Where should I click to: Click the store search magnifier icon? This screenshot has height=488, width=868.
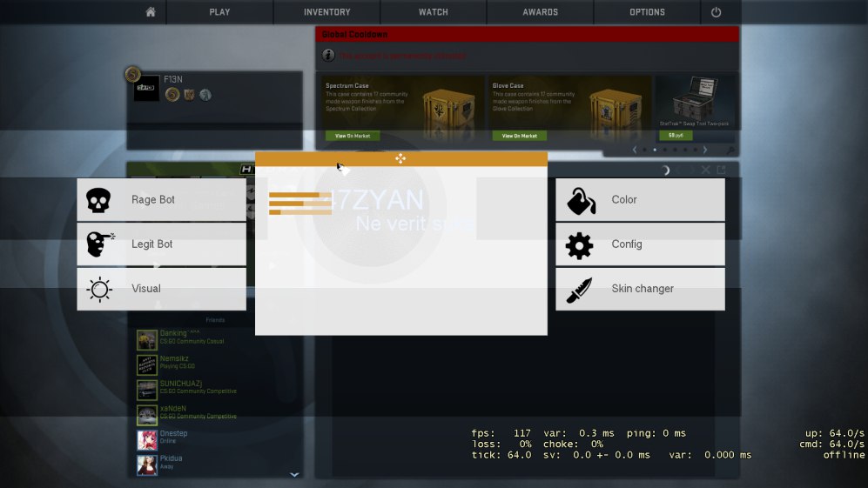point(730,150)
